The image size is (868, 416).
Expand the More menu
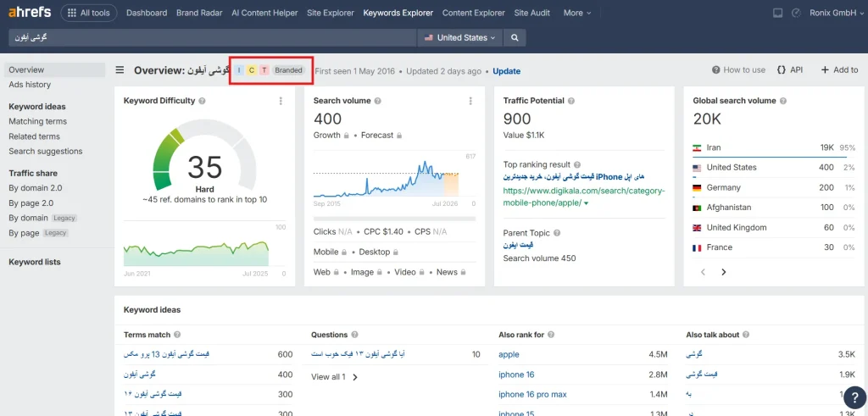(576, 13)
